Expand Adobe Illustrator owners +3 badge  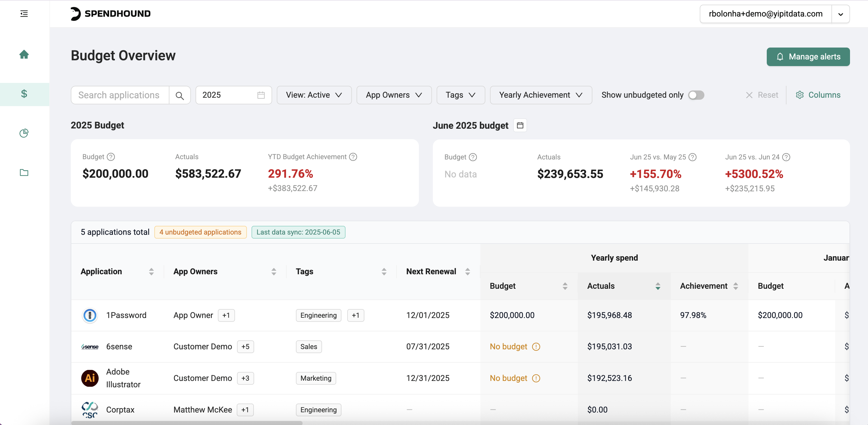point(245,379)
